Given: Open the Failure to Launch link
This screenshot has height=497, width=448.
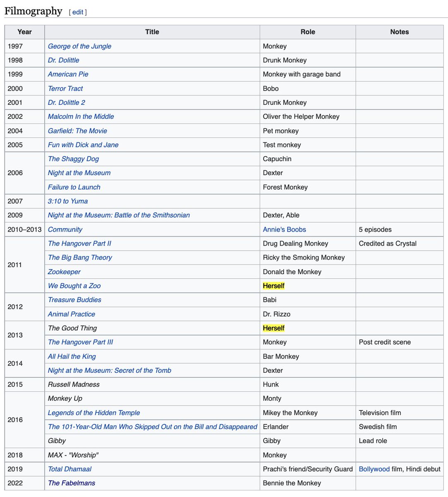Looking at the screenshot, I should (x=74, y=187).
